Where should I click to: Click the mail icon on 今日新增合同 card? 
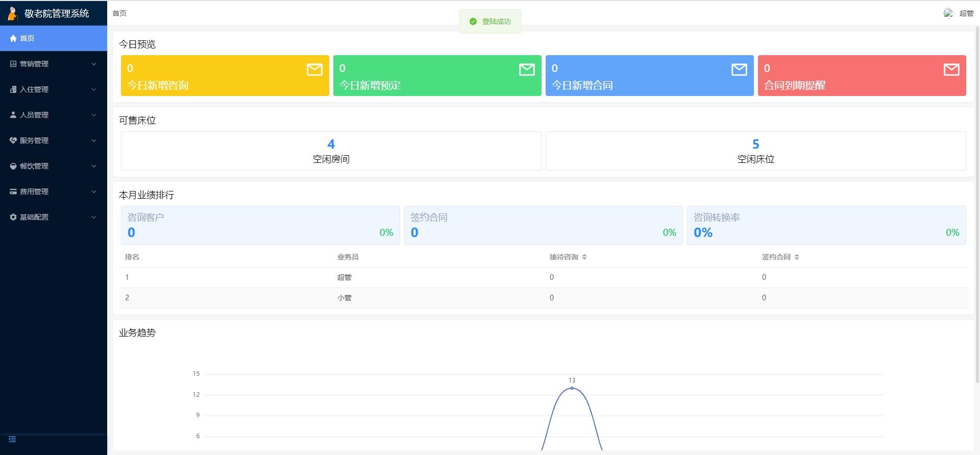pos(739,69)
